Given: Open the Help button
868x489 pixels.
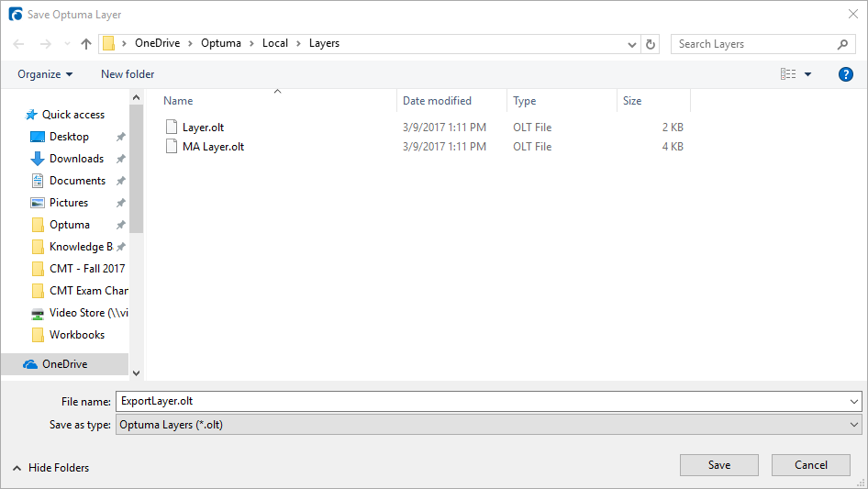Looking at the screenshot, I should pyautogui.click(x=845, y=74).
